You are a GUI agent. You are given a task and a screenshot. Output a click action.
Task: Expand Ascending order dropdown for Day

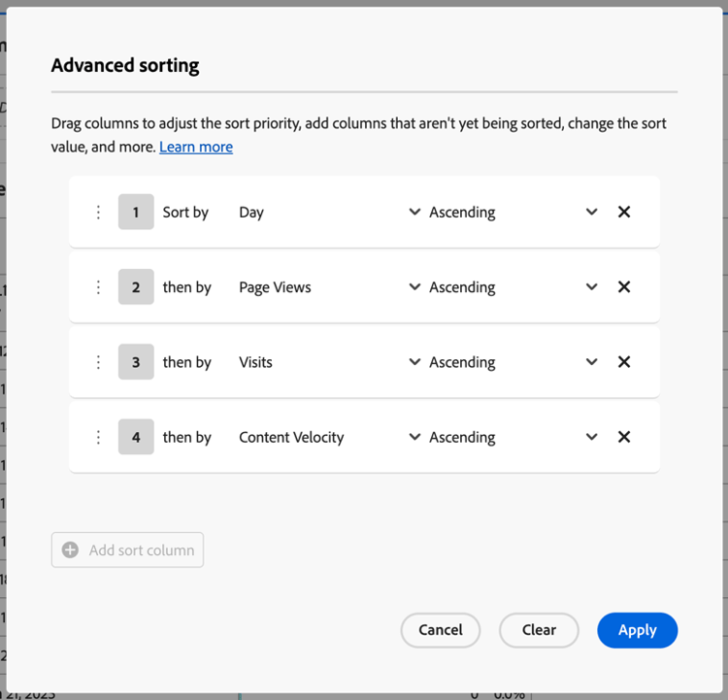click(591, 212)
